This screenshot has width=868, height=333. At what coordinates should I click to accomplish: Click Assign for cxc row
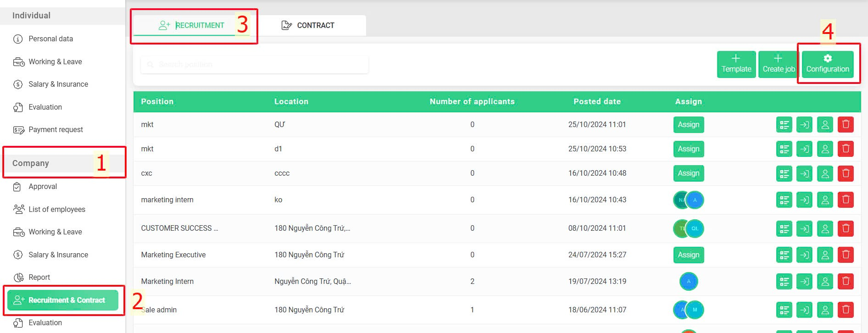(689, 173)
